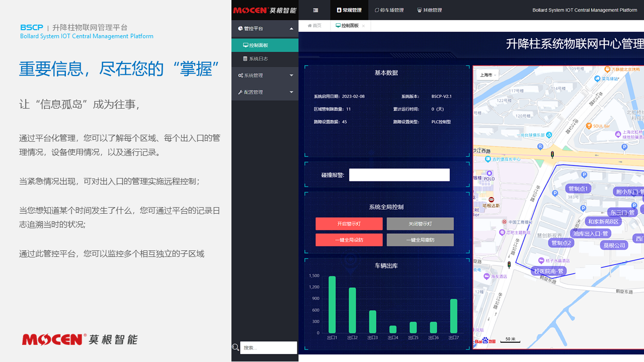Screen dimensions: 644x362
Task: Close the 控制面板 tab
Action: coord(363,26)
